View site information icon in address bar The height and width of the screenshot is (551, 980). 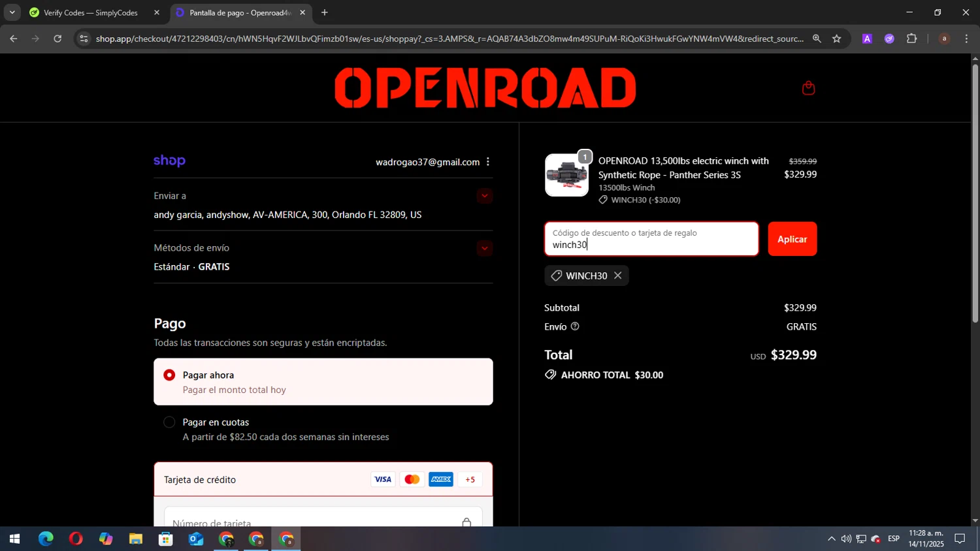(84, 39)
